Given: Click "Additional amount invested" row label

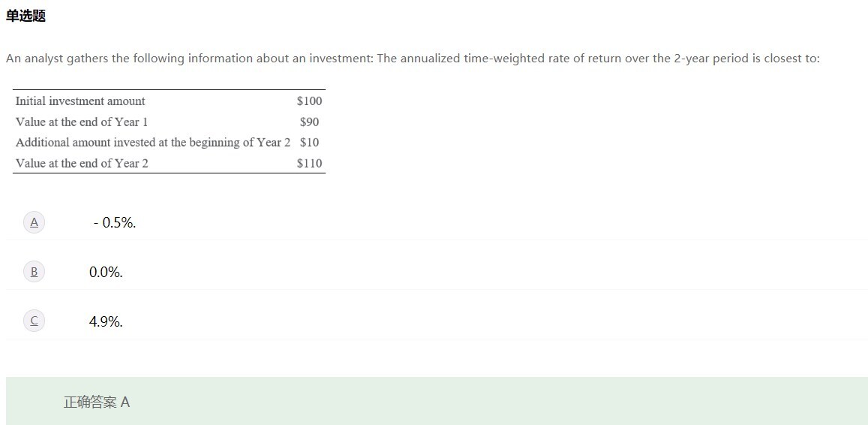Looking at the screenshot, I should 152,142.
